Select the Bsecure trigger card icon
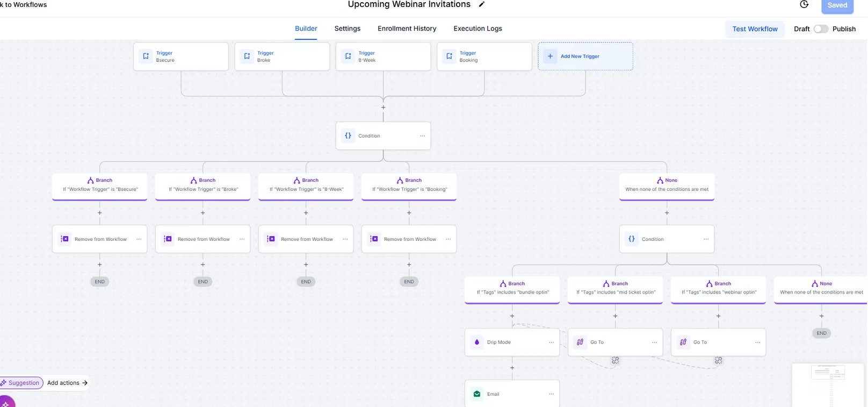868x407 pixels. pyautogui.click(x=146, y=56)
